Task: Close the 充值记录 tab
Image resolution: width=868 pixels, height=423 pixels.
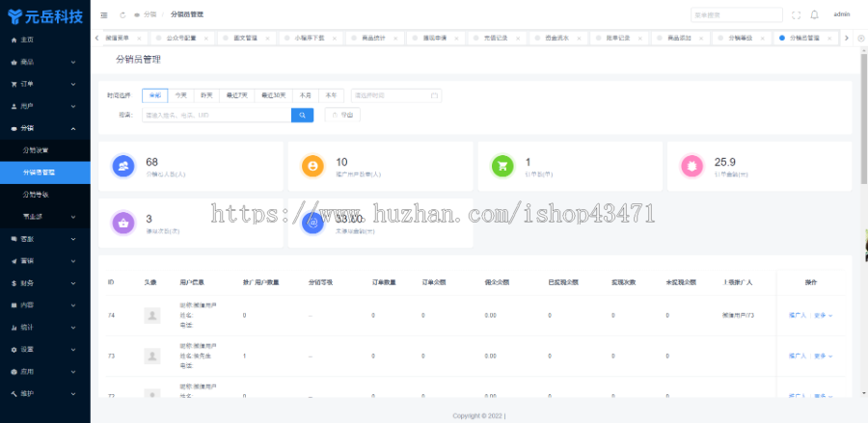Action: coord(517,39)
